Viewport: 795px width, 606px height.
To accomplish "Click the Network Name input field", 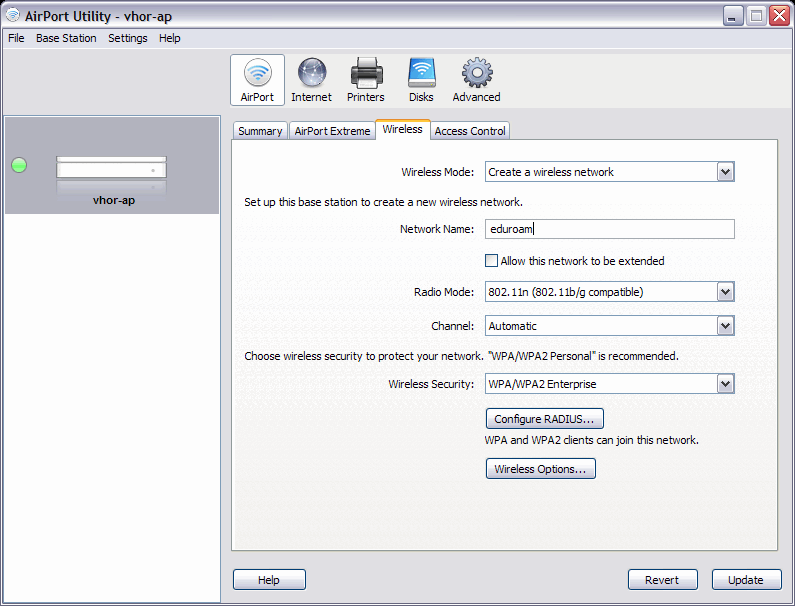I will point(609,229).
